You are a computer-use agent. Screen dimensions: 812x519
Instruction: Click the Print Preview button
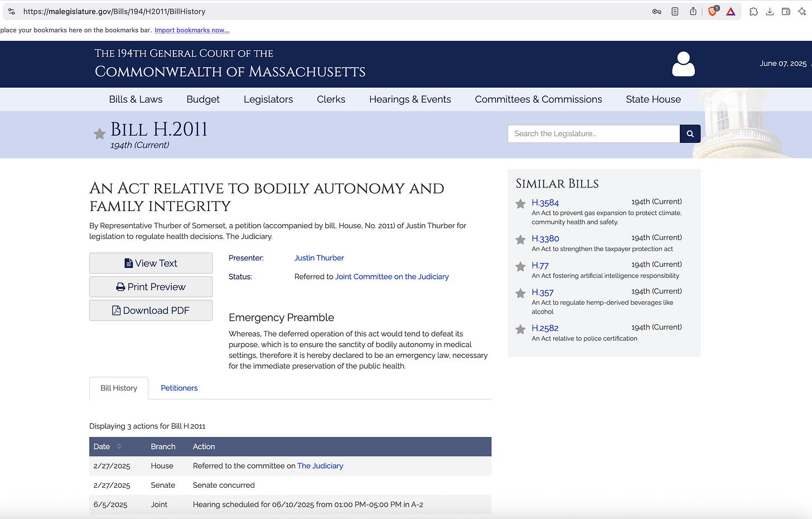point(151,287)
